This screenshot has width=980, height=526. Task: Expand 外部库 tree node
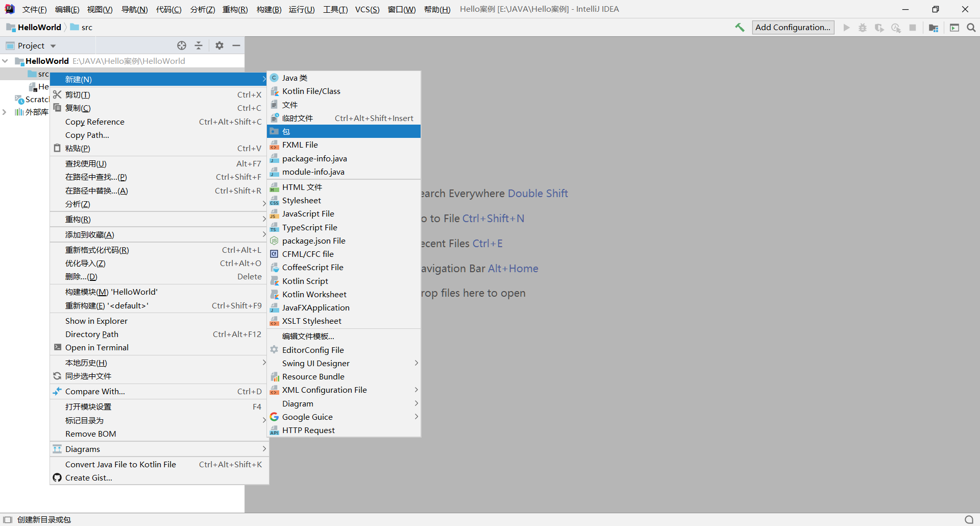[x=5, y=112]
